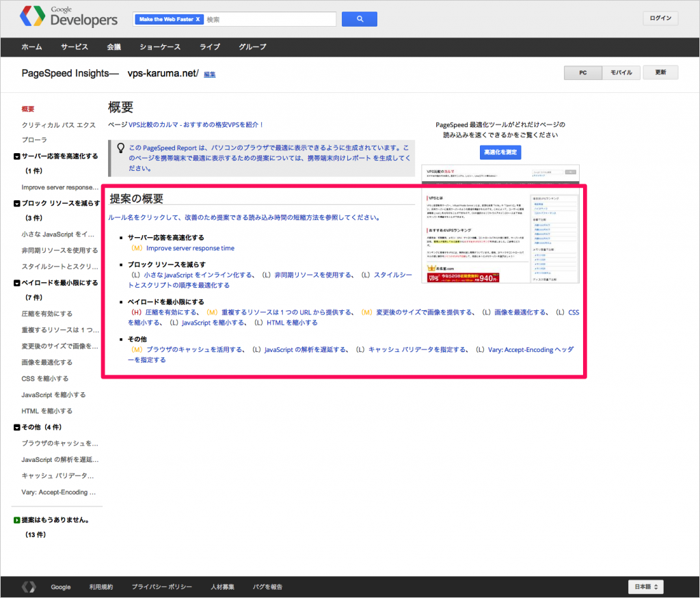Open 画像を最適化する summary link
The image size is (700, 598).
[520, 312]
